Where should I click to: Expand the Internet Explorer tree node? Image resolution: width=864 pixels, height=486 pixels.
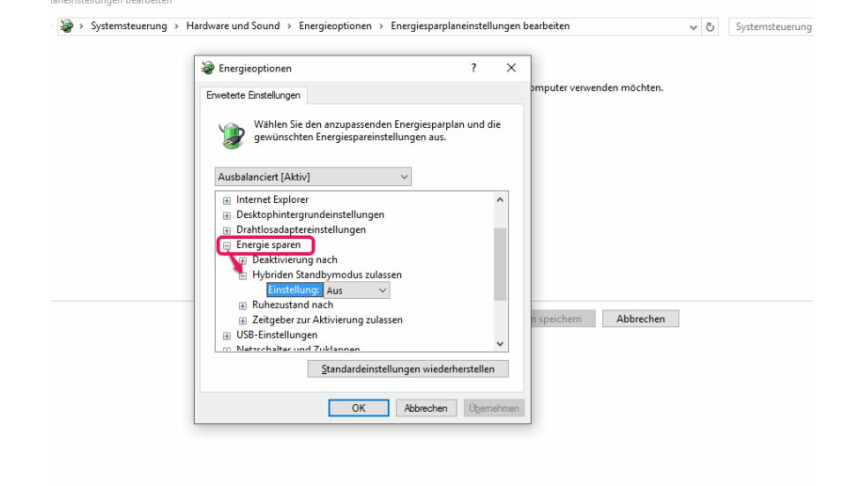click(x=226, y=200)
